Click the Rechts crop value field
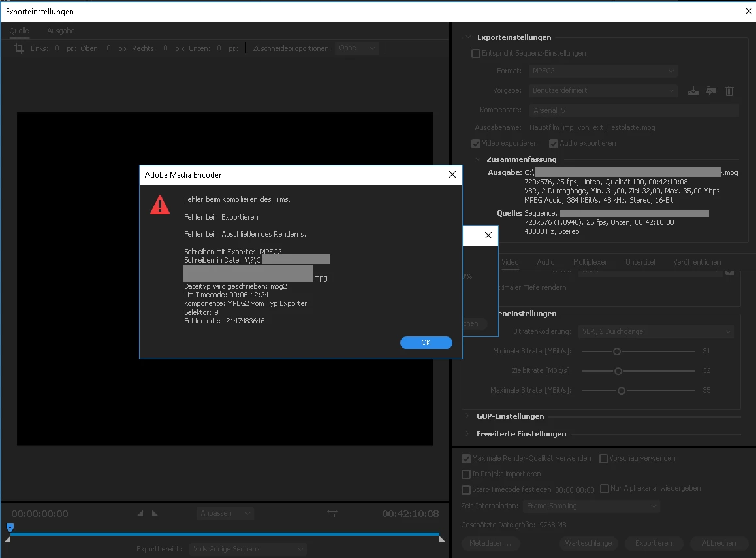 point(165,48)
